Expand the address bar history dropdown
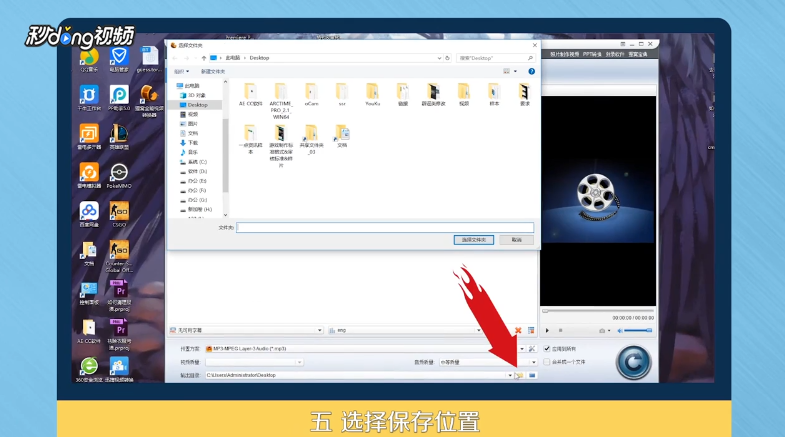The image size is (785, 437). pos(439,58)
